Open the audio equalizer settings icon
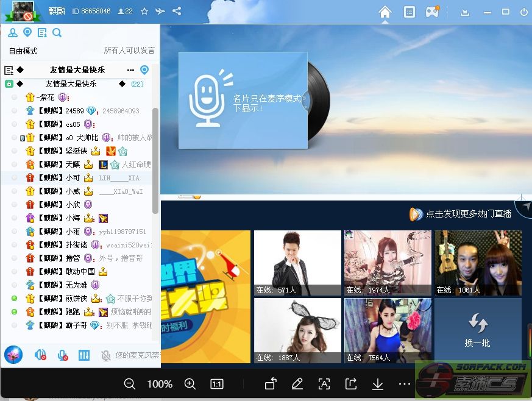The image size is (532, 401). [84, 355]
